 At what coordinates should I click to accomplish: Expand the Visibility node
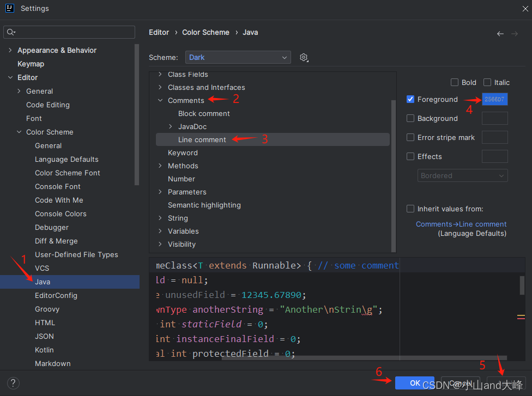pos(160,244)
